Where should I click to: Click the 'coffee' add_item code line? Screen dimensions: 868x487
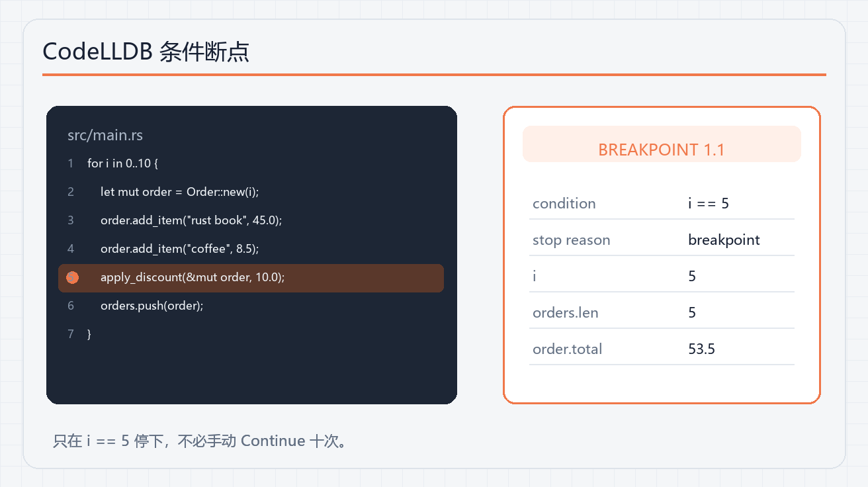(179, 249)
